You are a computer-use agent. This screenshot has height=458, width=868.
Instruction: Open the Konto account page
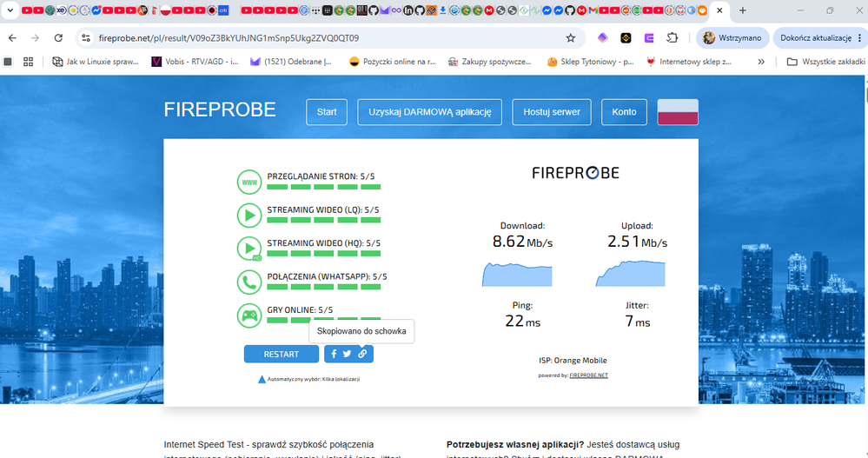pyautogui.click(x=624, y=112)
